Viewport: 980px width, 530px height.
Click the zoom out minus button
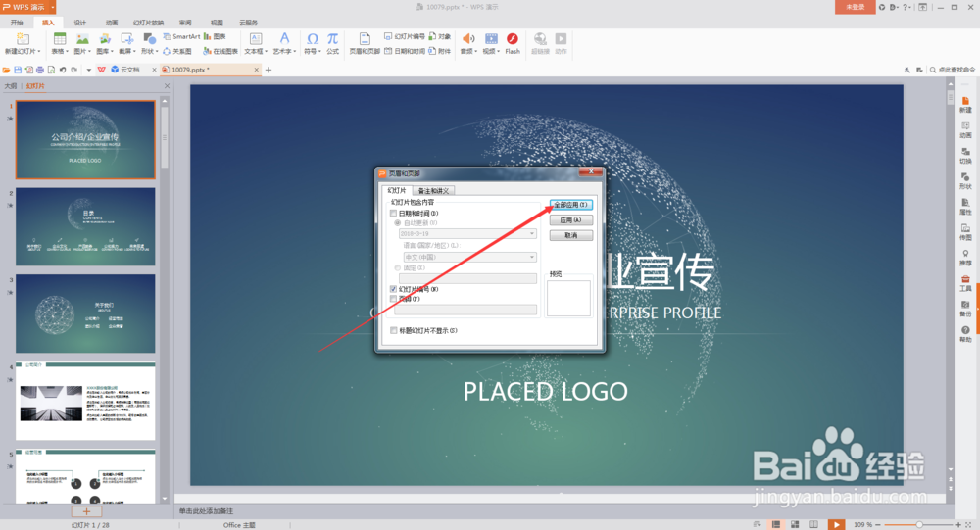[x=877, y=524]
